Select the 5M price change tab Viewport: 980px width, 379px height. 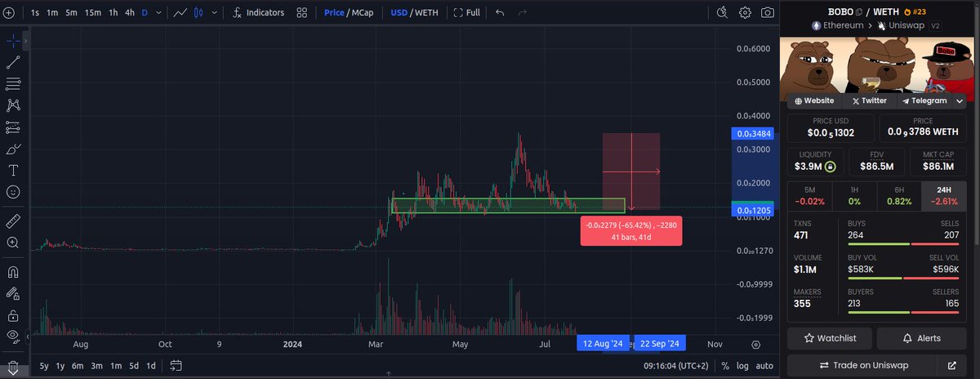[x=808, y=194]
